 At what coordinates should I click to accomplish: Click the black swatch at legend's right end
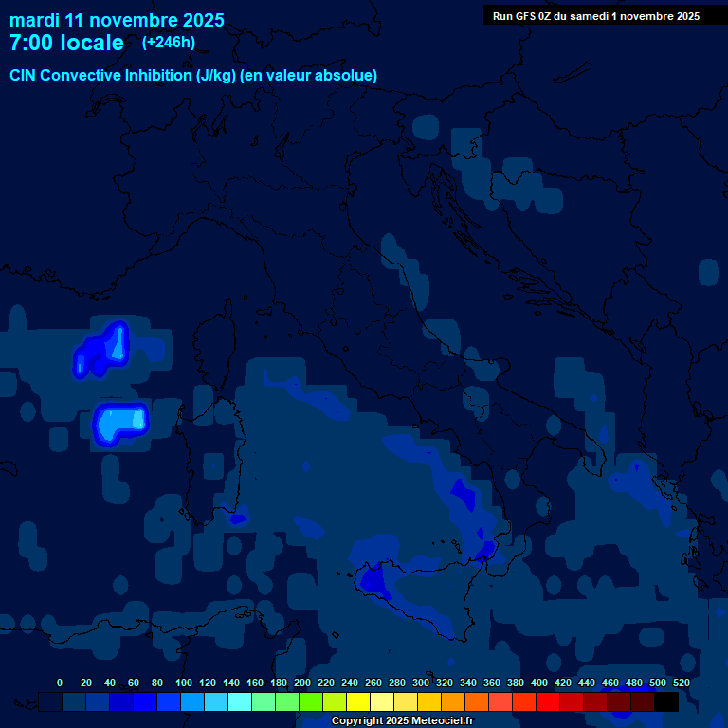(x=666, y=702)
